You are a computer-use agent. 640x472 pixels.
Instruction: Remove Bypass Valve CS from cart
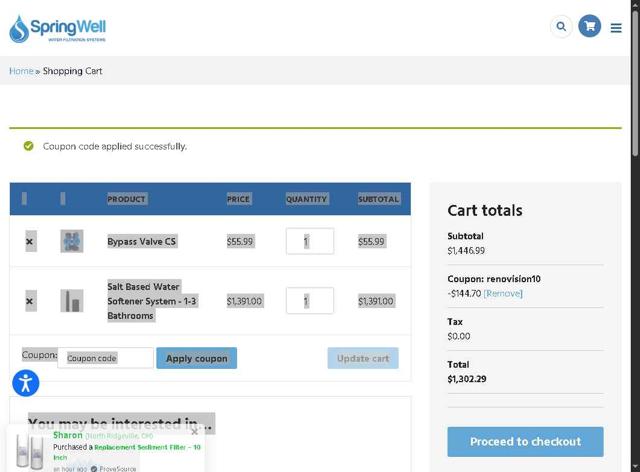click(x=30, y=242)
